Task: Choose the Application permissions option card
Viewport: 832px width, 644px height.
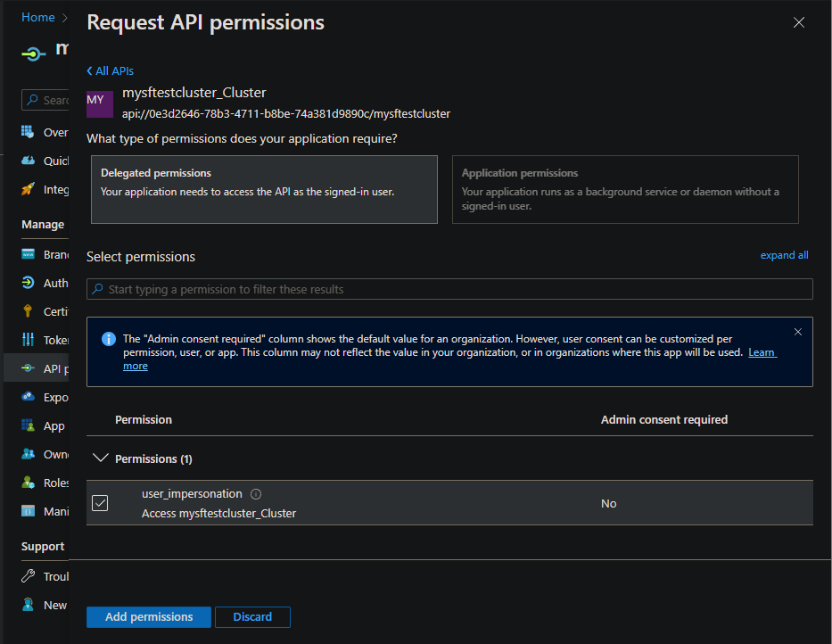Action: (x=625, y=189)
